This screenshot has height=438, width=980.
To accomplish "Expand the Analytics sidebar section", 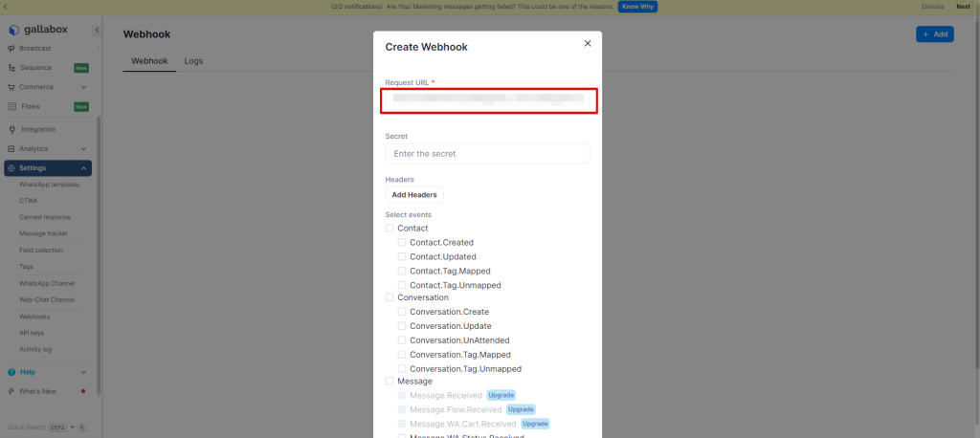I will (x=84, y=148).
